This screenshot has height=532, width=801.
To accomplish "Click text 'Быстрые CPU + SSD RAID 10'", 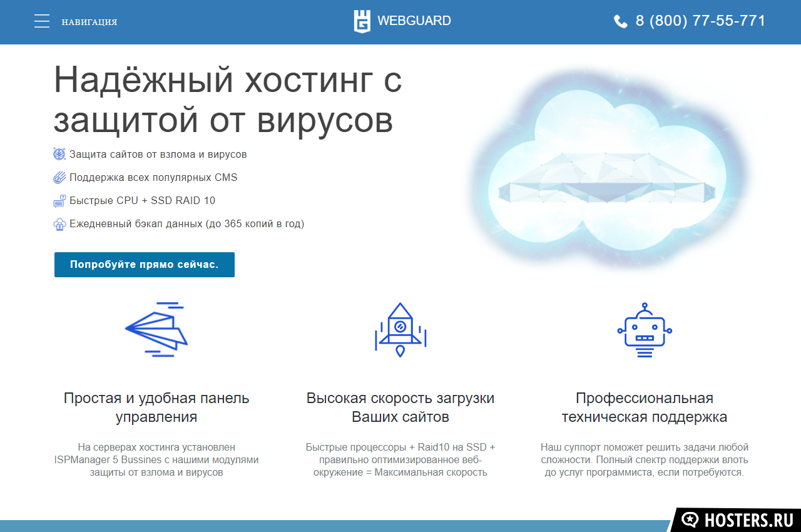I will pos(142,200).
